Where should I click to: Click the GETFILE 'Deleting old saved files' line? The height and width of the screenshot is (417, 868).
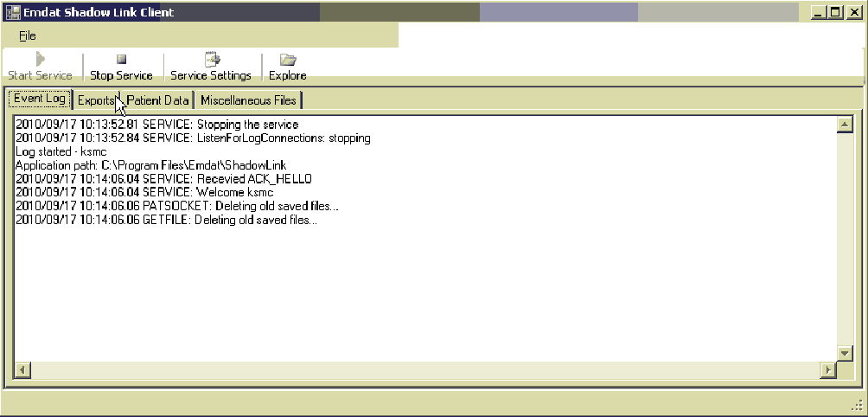coord(167,220)
